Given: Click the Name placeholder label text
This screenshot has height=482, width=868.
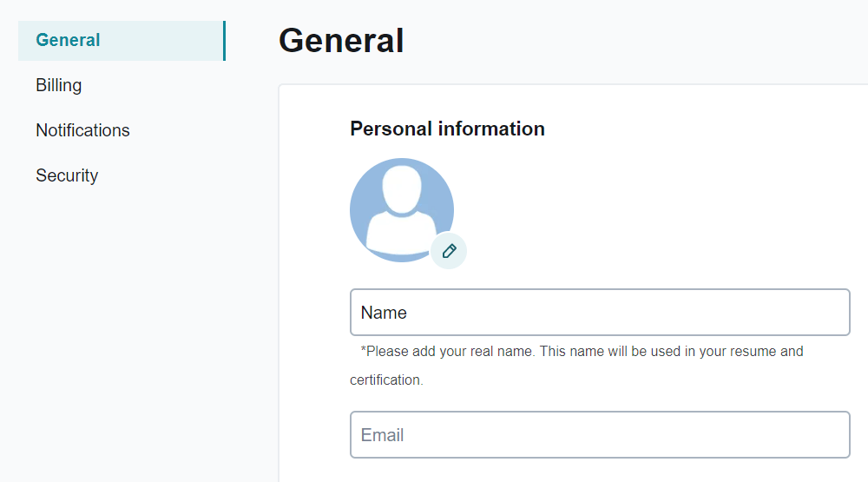Looking at the screenshot, I should (x=384, y=313).
